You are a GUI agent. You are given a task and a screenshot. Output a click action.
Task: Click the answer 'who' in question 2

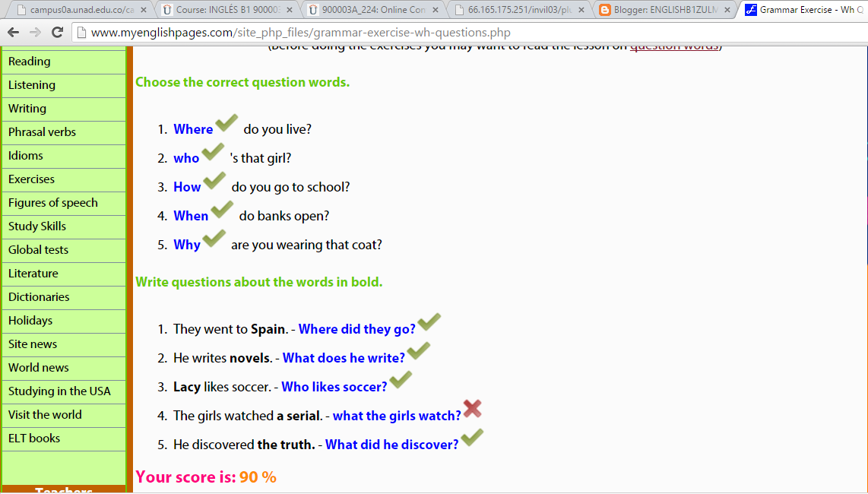(186, 158)
